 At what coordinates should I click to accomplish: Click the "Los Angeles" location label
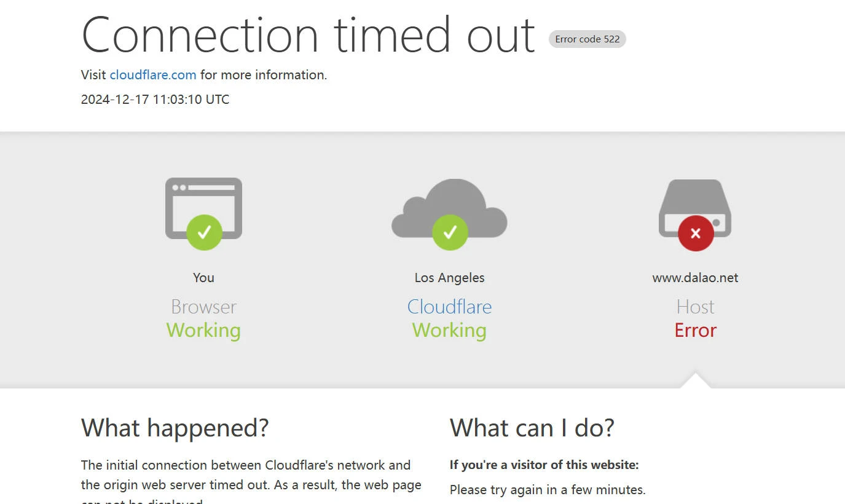(x=449, y=278)
